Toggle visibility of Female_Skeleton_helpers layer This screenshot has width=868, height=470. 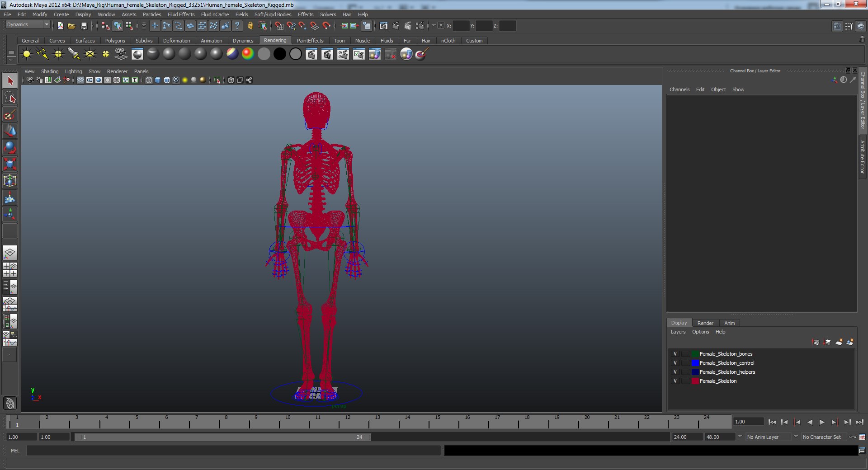pyautogui.click(x=675, y=372)
